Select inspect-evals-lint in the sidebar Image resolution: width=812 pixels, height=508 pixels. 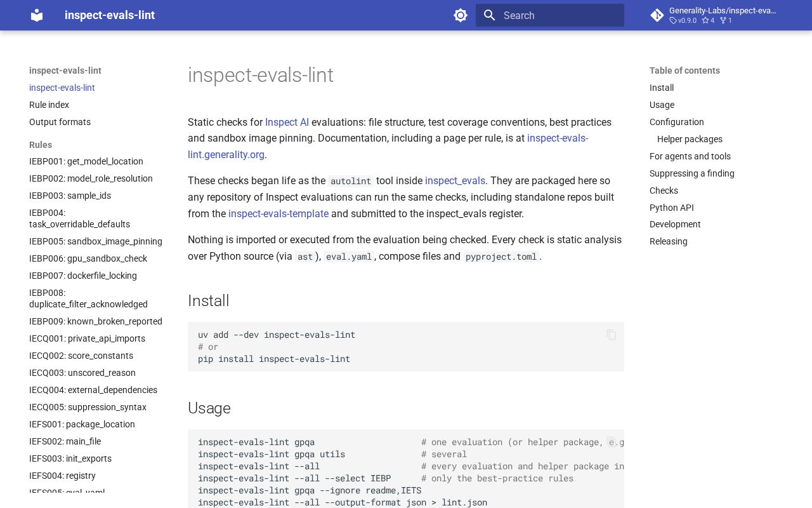point(62,88)
